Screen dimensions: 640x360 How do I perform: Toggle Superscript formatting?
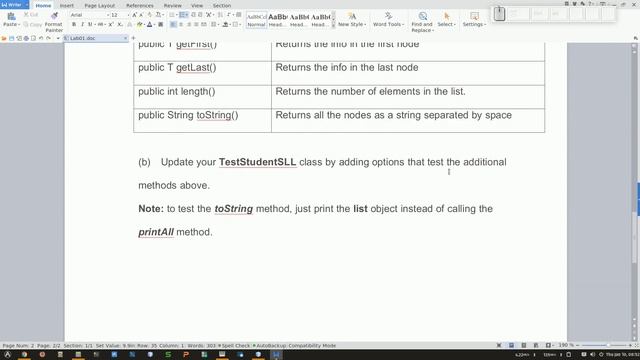[111, 24]
